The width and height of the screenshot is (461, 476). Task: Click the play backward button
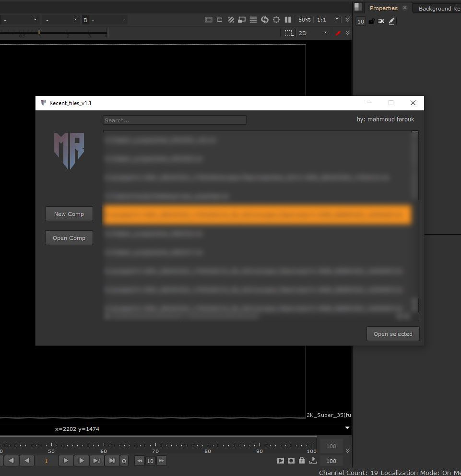(x=27, y=461)
